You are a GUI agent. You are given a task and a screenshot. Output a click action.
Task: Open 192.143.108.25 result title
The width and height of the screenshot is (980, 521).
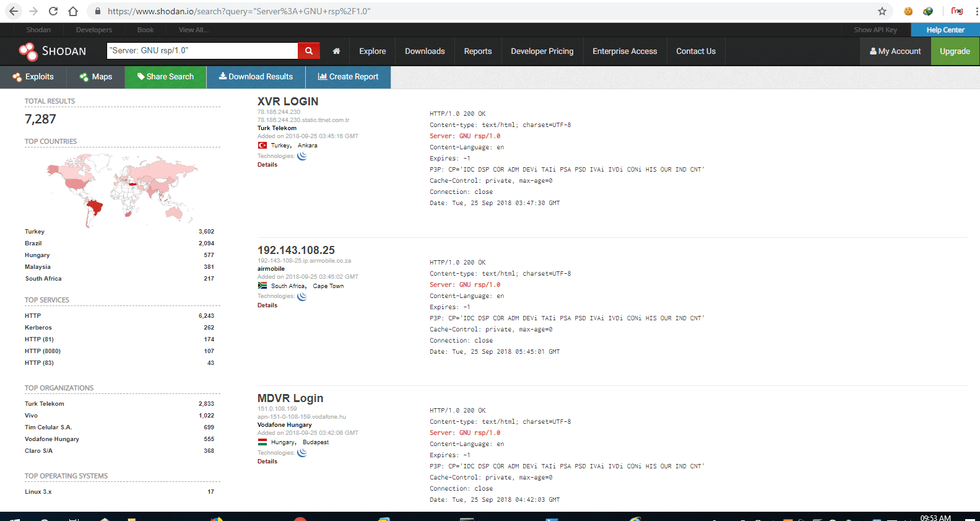(296, 250)
